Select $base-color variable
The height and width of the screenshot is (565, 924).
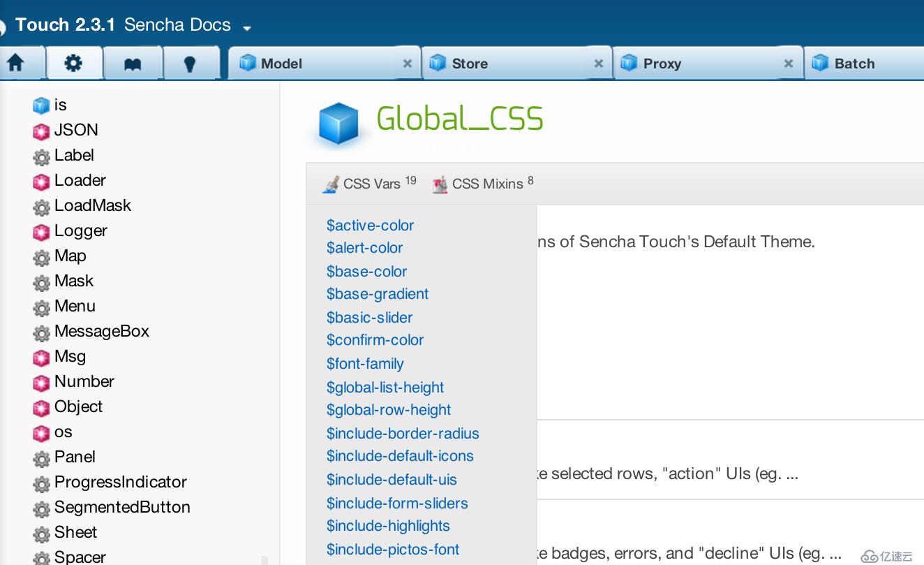coord(366,272)
